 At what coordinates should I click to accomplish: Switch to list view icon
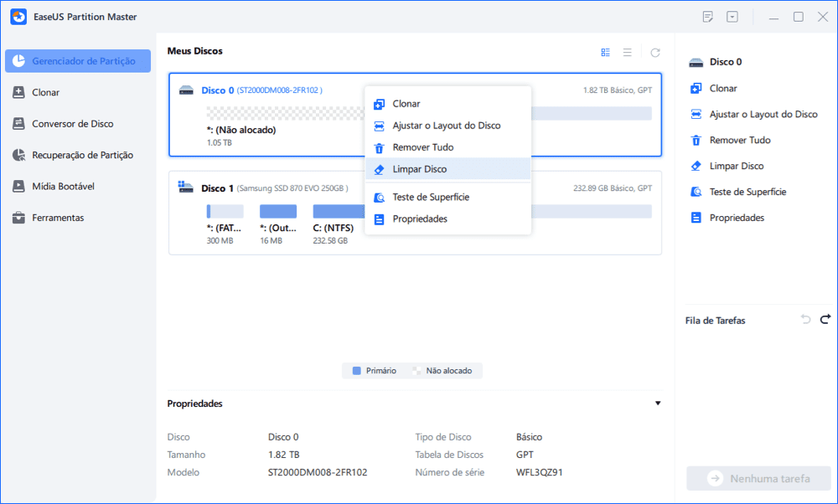pos(628,52)
